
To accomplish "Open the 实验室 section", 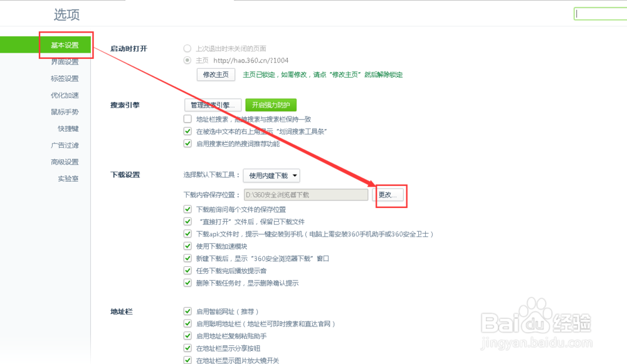I will (68, 179).
